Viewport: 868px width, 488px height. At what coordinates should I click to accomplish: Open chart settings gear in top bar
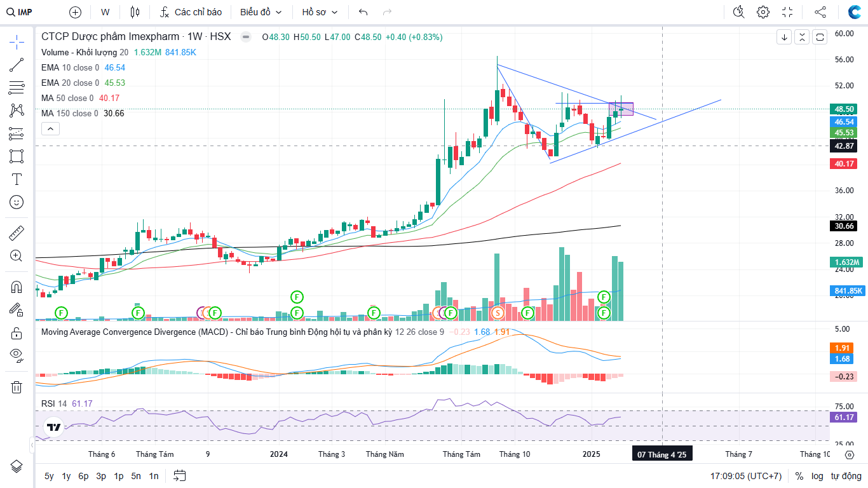[x=763, y=12]
